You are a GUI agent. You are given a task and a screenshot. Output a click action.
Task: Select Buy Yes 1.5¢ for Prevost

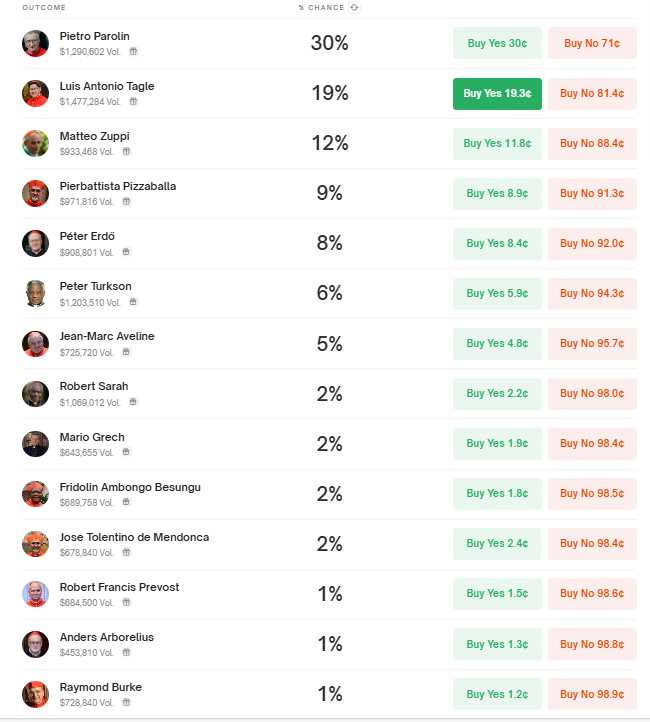pyautogui.click(x=497, y=594)
